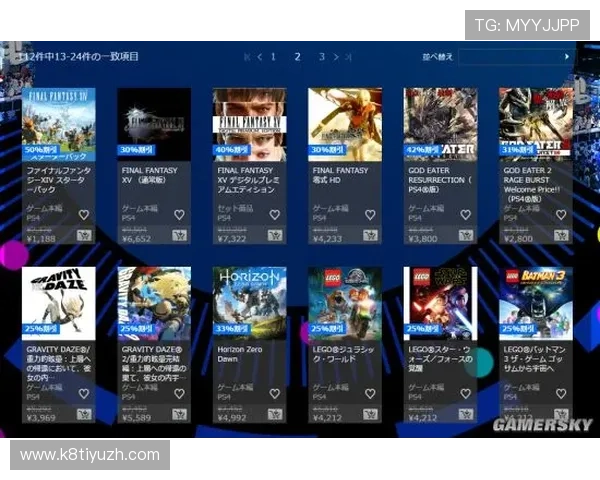Image resolution: width=600 pixels, height=480 pixels.
Task: Open FINAL FANTASY Type-0 HD cover image
Action: point(345,124)
